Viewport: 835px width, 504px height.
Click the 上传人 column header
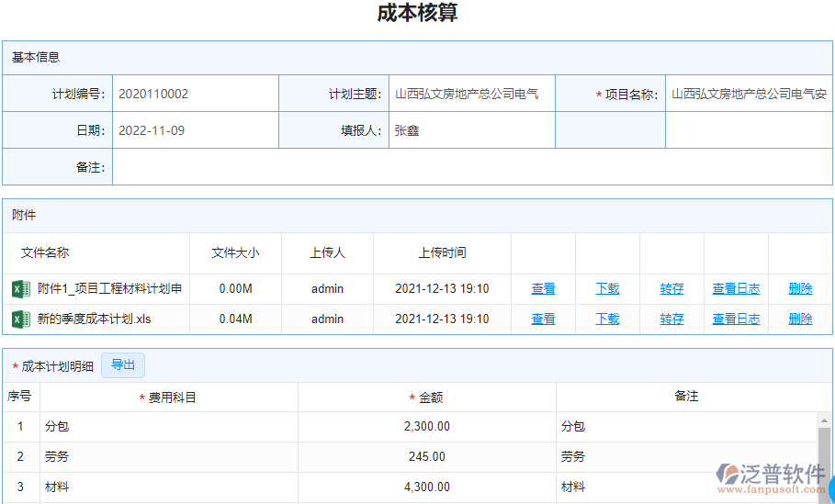click(328, 252)
